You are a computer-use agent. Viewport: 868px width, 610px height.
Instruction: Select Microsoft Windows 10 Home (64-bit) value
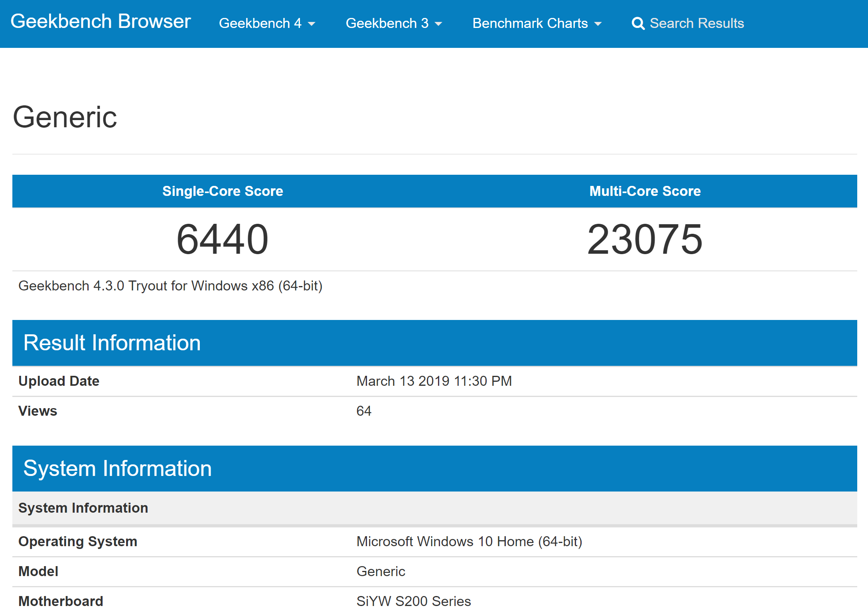pyautogui.click(x=470, y=541)
